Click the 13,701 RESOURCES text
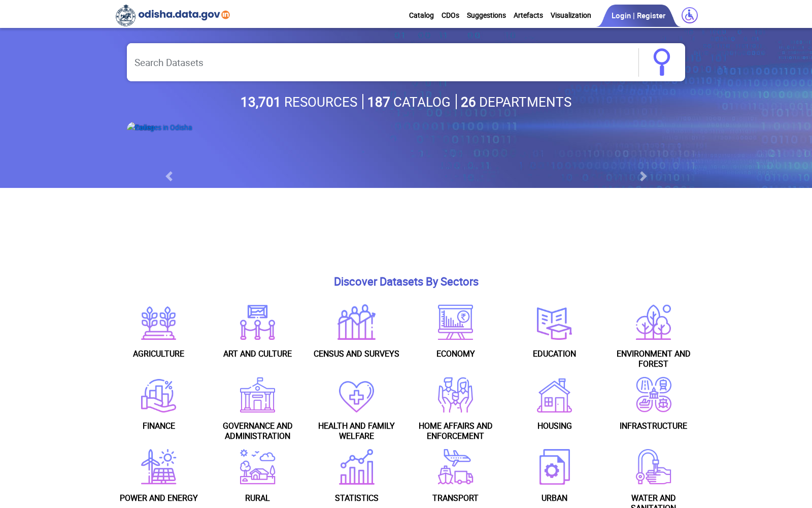This screenshot has height=508, width=812. (299, 102)
